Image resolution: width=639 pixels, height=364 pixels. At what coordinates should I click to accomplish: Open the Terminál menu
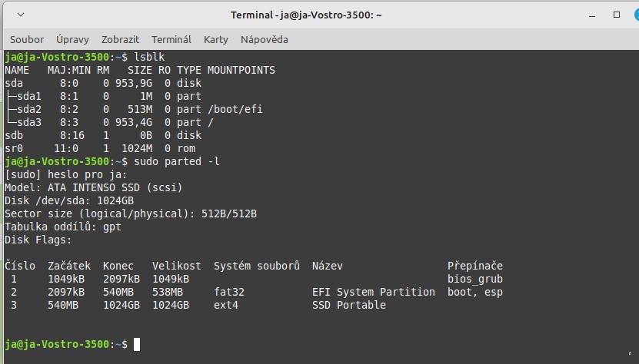point(171,39)
